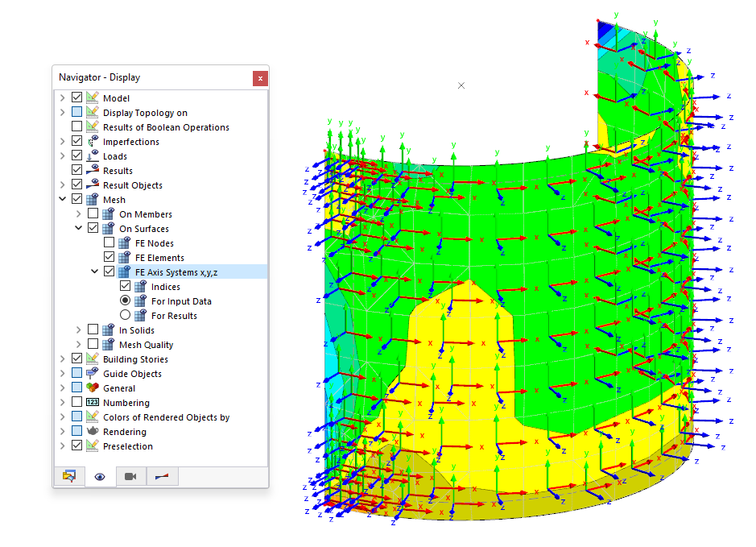
Task: Switch to the Data navigator folder tab
Action: click(x=68, y=476)
